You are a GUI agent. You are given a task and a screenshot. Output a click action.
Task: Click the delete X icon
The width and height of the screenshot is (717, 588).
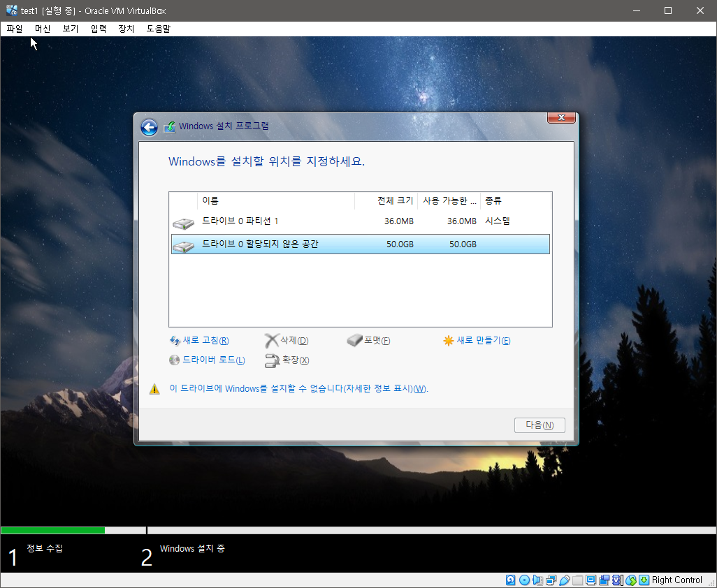272,341
